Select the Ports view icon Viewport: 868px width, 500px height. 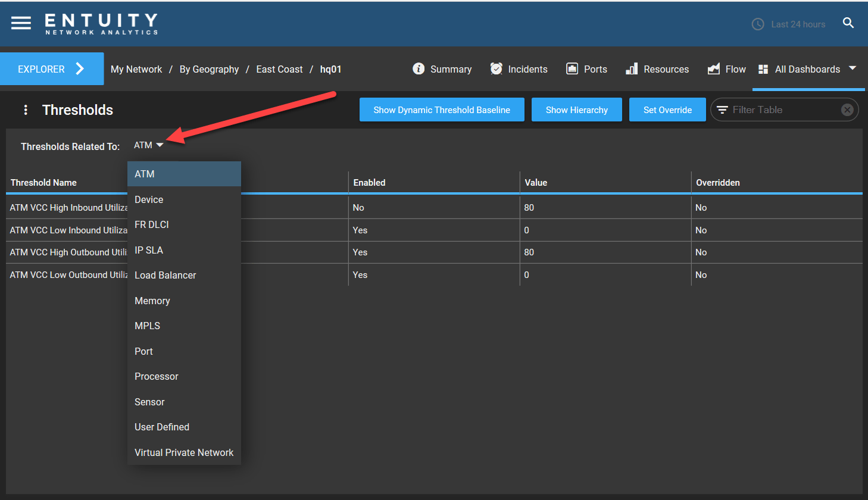coord(572,69)
